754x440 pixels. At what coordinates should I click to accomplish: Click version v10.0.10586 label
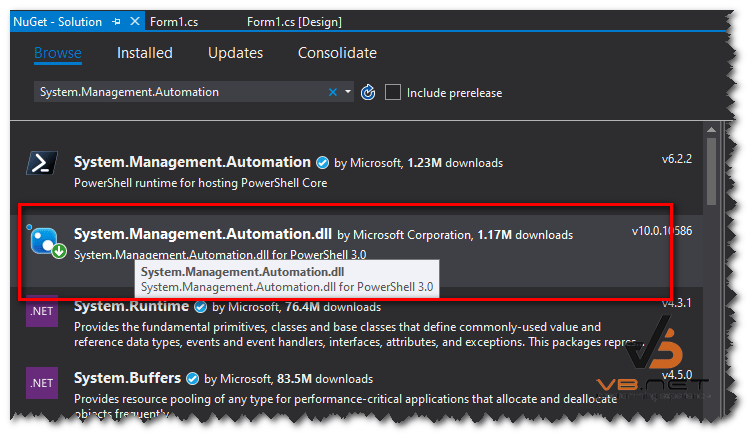(662, 231)
